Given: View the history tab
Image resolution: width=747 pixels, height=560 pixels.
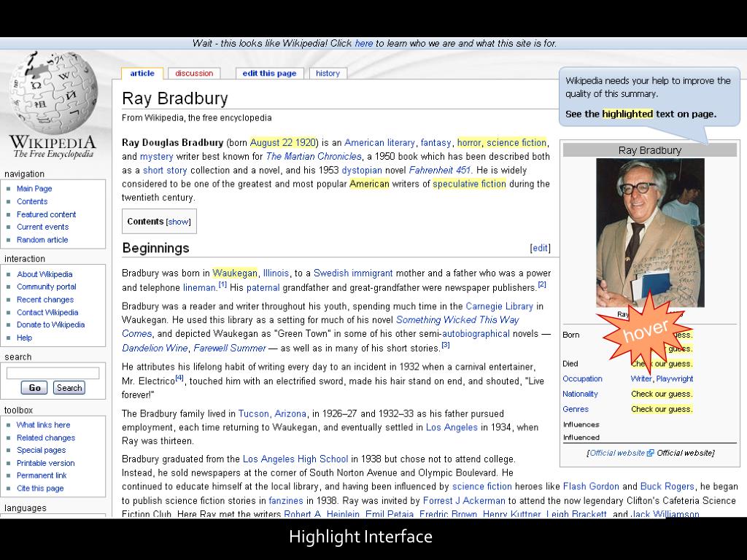Looking at the screenshot, I should coord(328,74).
